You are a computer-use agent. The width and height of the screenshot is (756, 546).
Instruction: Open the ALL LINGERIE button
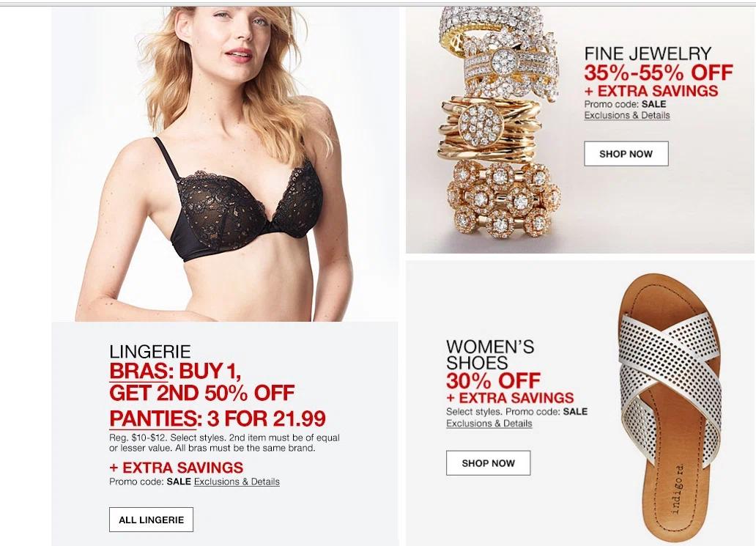[151, 520]
